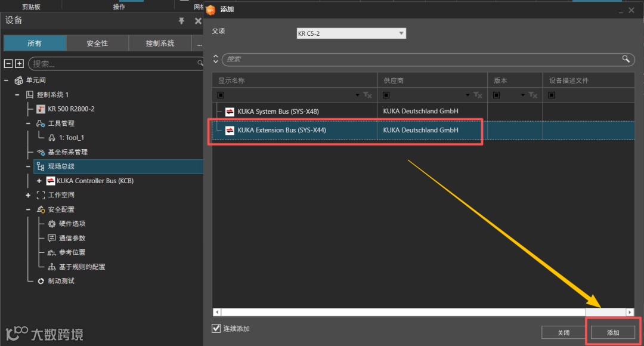The width and height of the screenshot is (644, 346).
Task: Collapse the 单元间 tree node
Action: point(6,81)
